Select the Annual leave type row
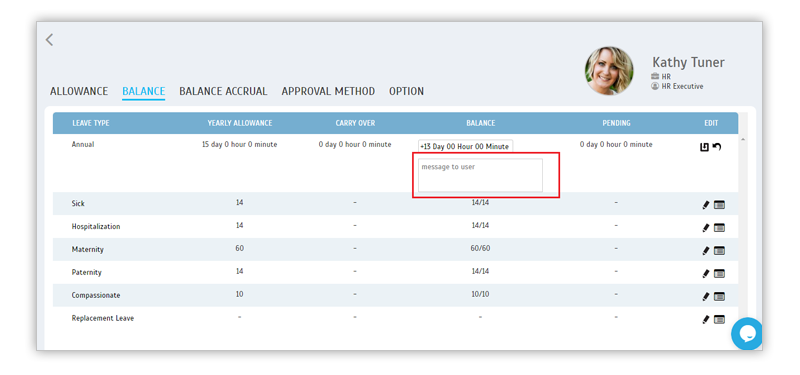800x375 pixels. pos(395,163)
